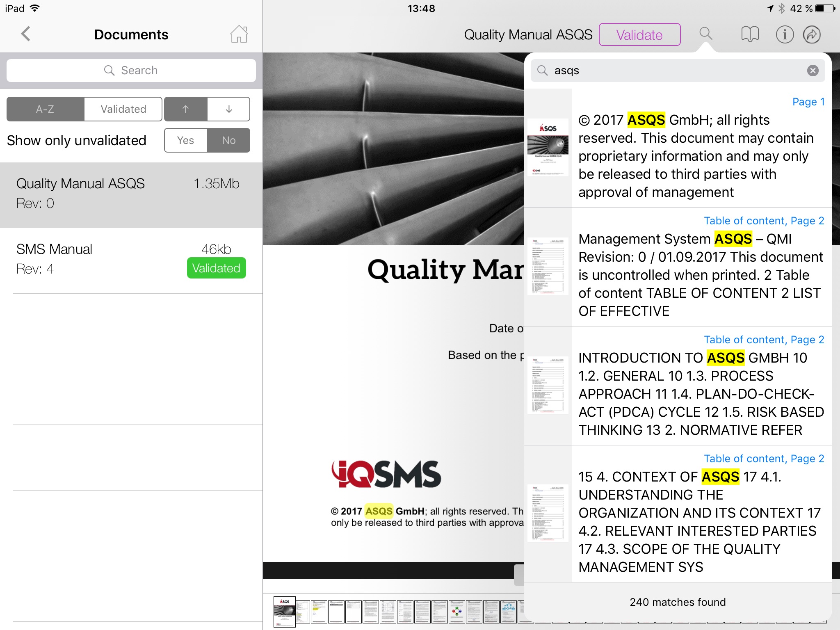840x630 pixels.
Task: Sort descending with down arrow
Action: coord(229,109)
